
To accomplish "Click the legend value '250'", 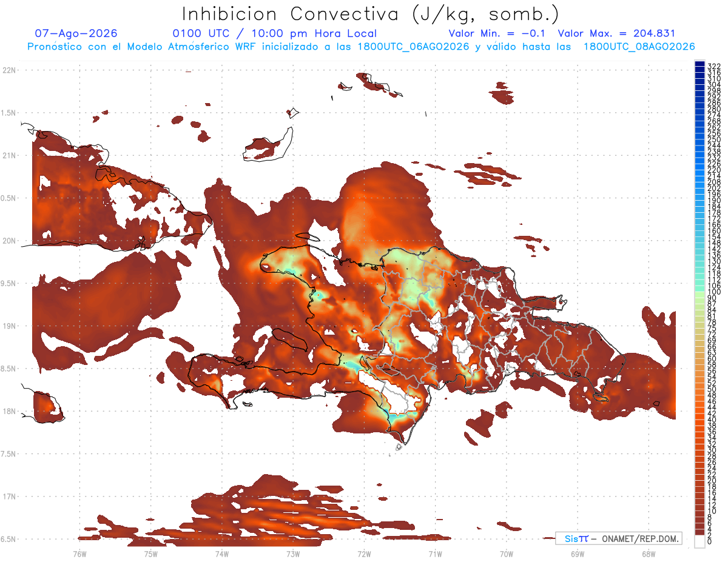I will (x=714, y=139).
